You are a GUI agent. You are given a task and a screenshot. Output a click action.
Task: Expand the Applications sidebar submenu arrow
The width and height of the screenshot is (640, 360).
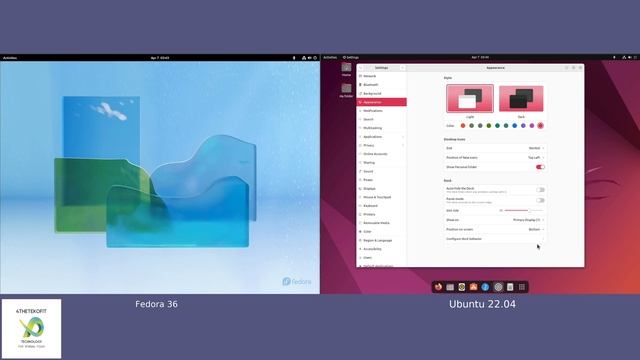[403, 137]
